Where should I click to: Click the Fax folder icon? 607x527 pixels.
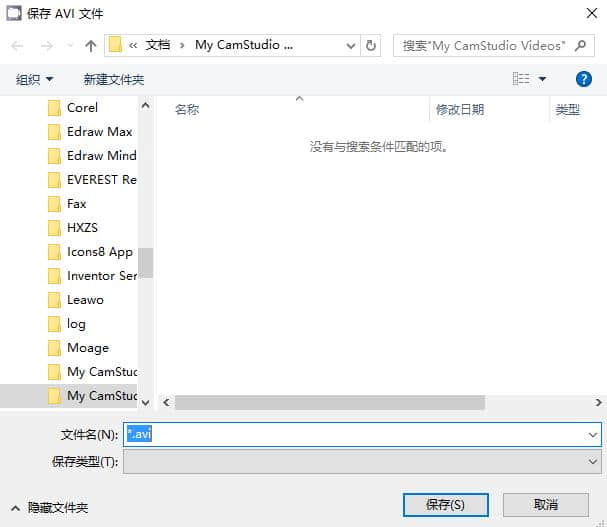(x=54, y=204)
